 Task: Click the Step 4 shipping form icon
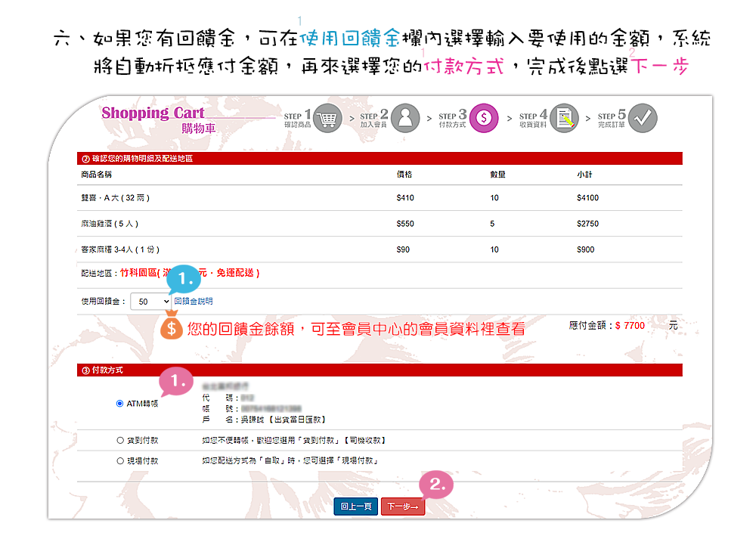563,118
